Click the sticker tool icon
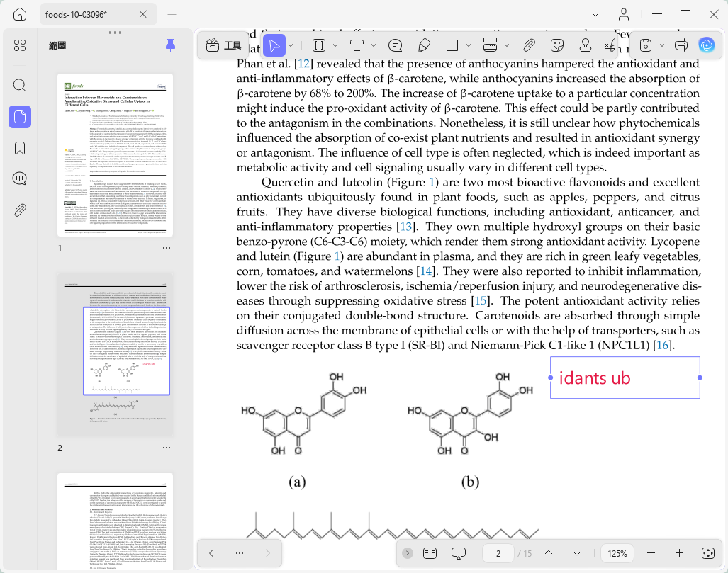The width and height of the screenshot is (728, 573). [x=556, y=45]
